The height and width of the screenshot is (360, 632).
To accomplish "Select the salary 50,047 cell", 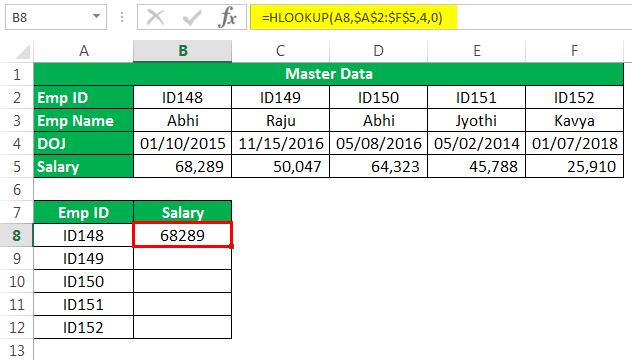I will (x=281, y=166).
